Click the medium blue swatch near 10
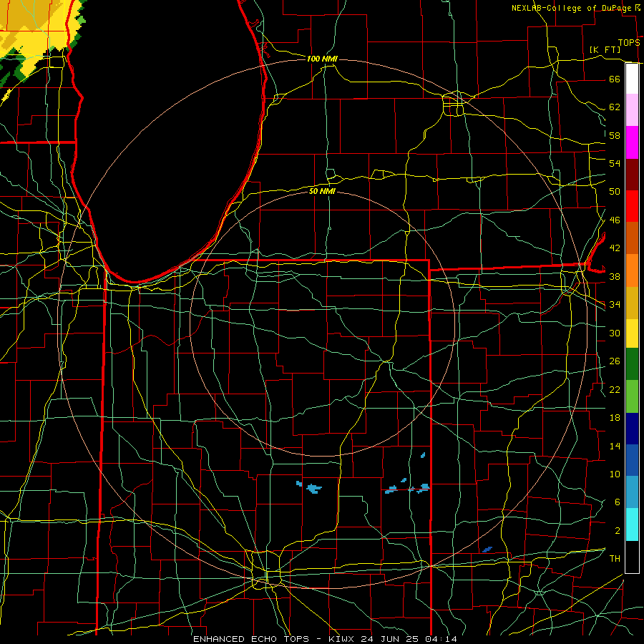 click(632, 460)
